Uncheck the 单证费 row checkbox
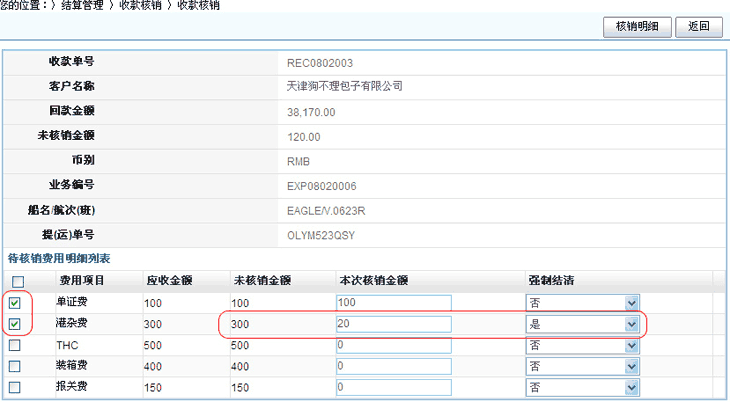Image resolution: width=730 pixels, height=402 pixels. tap(15, 303)
